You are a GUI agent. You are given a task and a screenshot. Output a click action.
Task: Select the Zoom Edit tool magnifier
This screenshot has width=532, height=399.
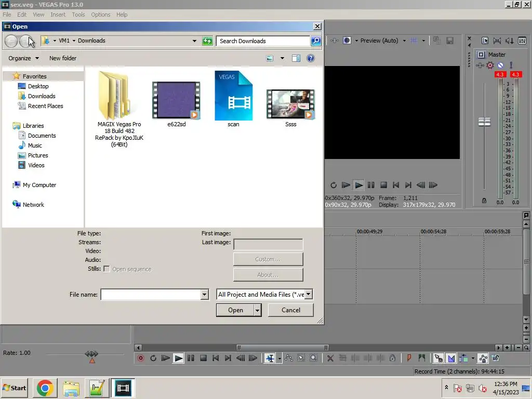click(313, 358)
